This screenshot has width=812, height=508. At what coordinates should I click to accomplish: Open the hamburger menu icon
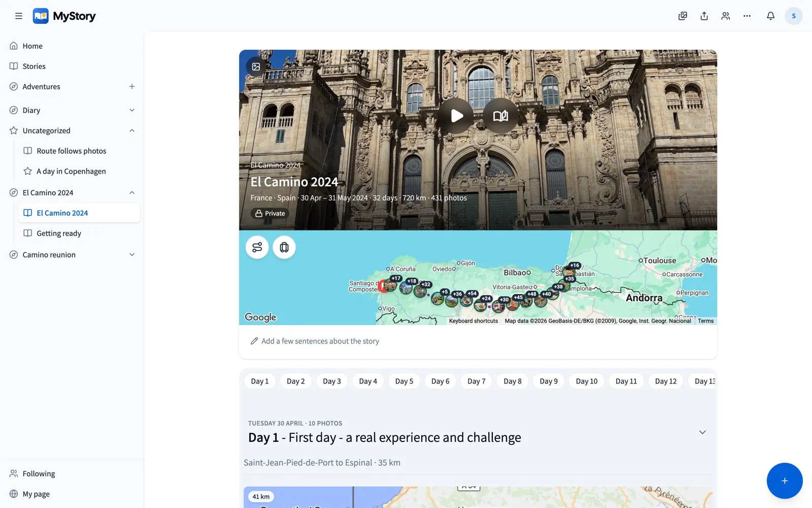[19, 16]
